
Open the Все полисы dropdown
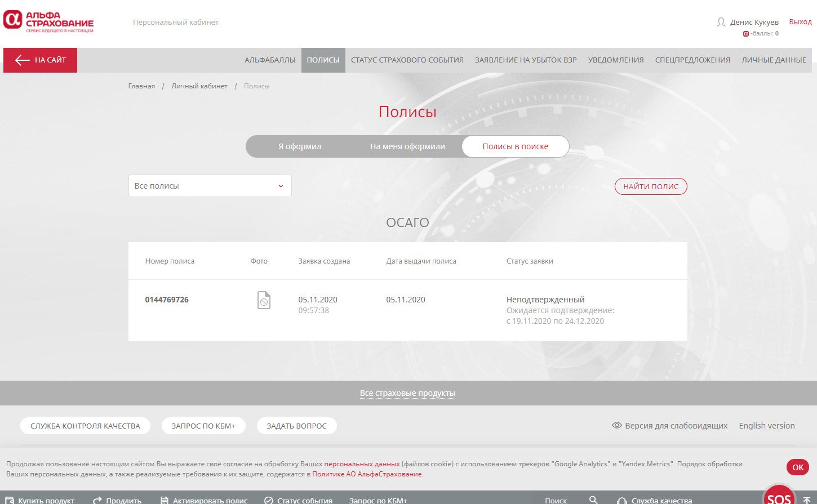210,186
